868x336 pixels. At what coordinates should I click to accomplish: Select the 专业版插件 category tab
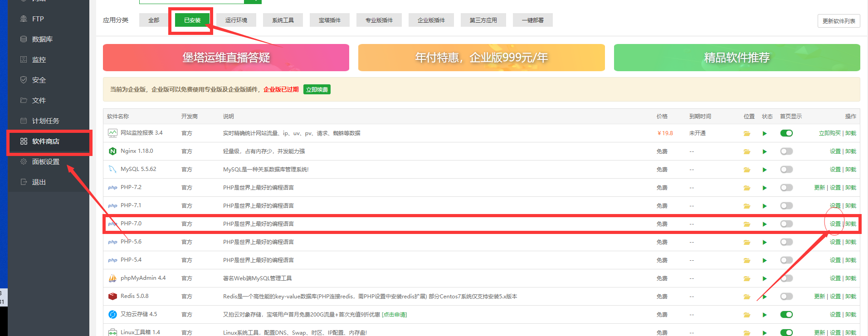pos(379,20)
